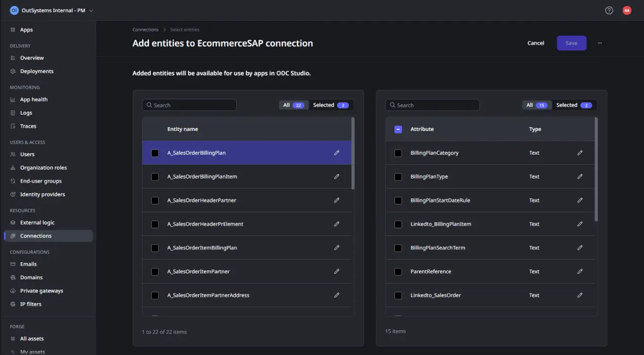Go back via the Connections breadcrumb link
This screenshot has width=644, height=355.
[146, 29]
